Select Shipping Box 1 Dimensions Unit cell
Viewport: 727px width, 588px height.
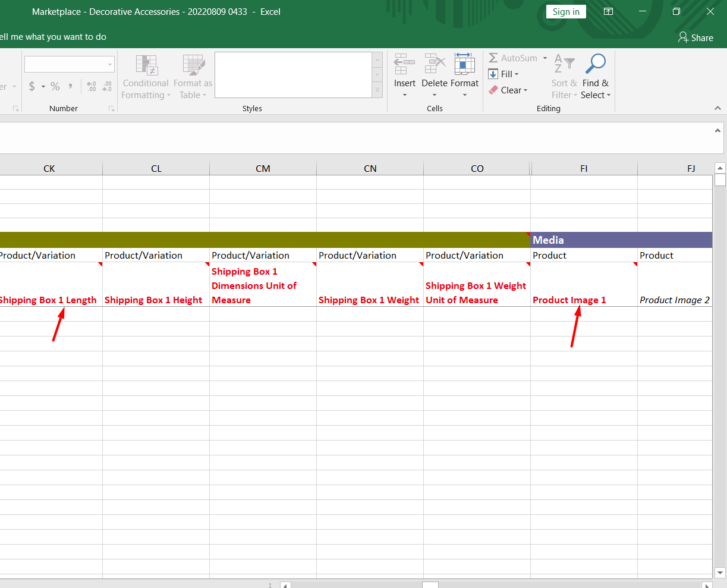[x=263, y=285]
